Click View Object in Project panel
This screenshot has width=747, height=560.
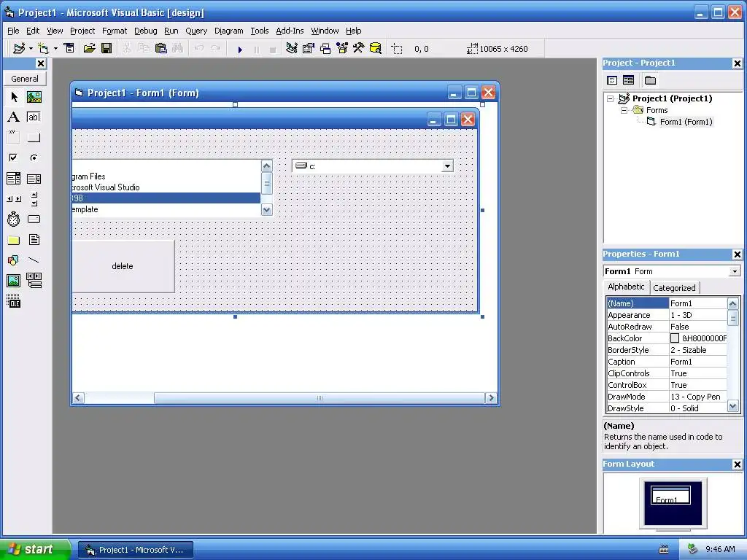coord(628,80)
